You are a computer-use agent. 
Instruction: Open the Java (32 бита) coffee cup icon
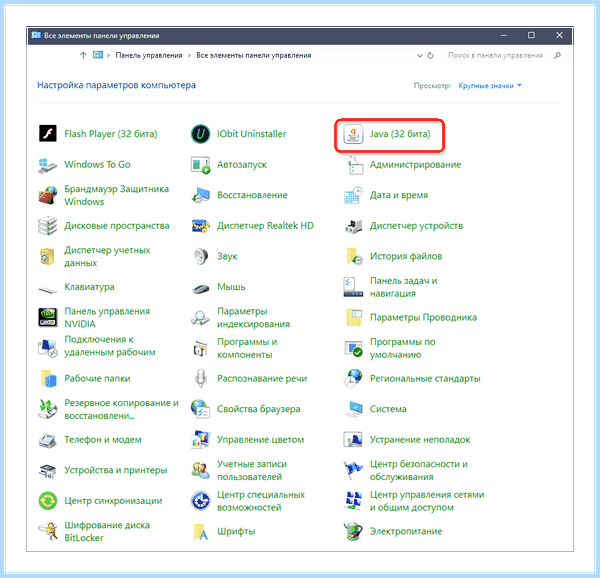(353, 134)
